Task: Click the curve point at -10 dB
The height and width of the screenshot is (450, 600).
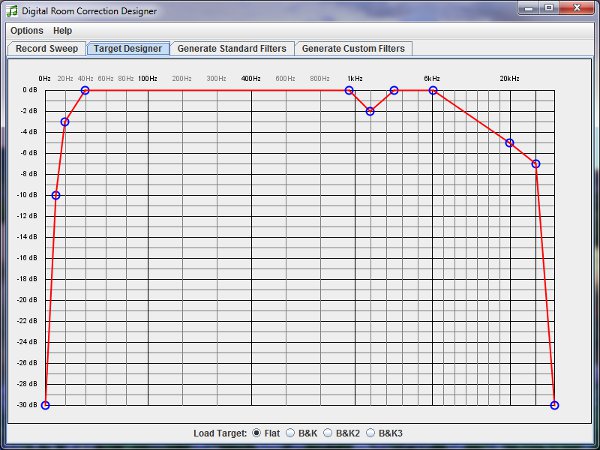Action: [56, 195]
